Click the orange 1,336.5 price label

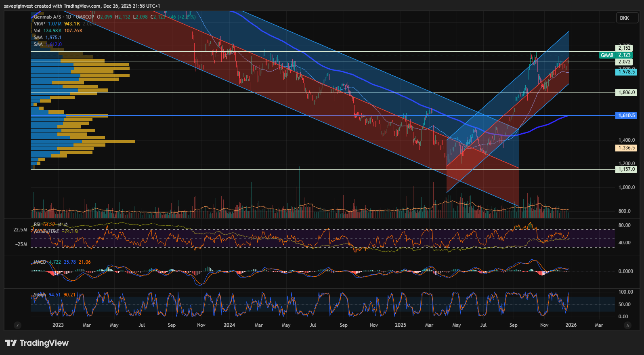click(x=626, y=148)
